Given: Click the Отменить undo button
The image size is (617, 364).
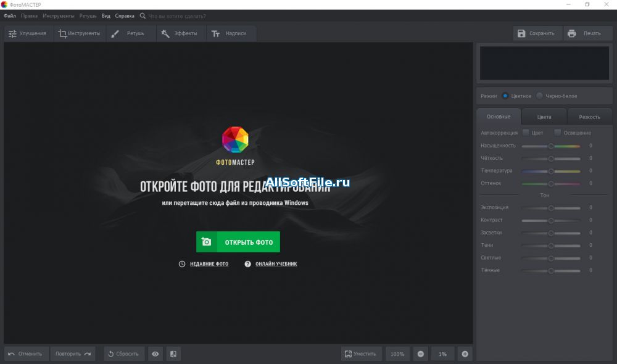Looking at the screenshot, I should tap(26, 354).
